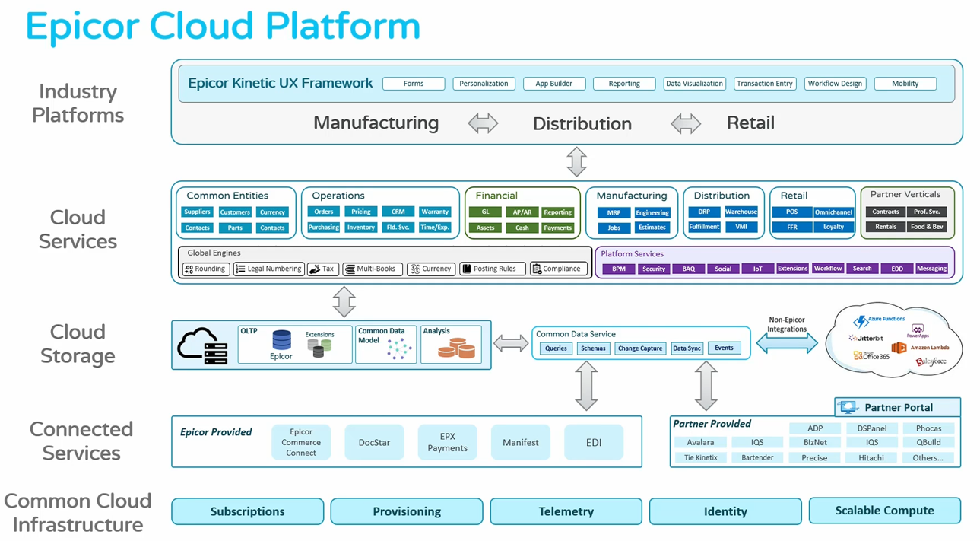The height and width of the screenshot is (541, 980).
Task: Click the Rounding engine icon
Action: tap(189, 269)
